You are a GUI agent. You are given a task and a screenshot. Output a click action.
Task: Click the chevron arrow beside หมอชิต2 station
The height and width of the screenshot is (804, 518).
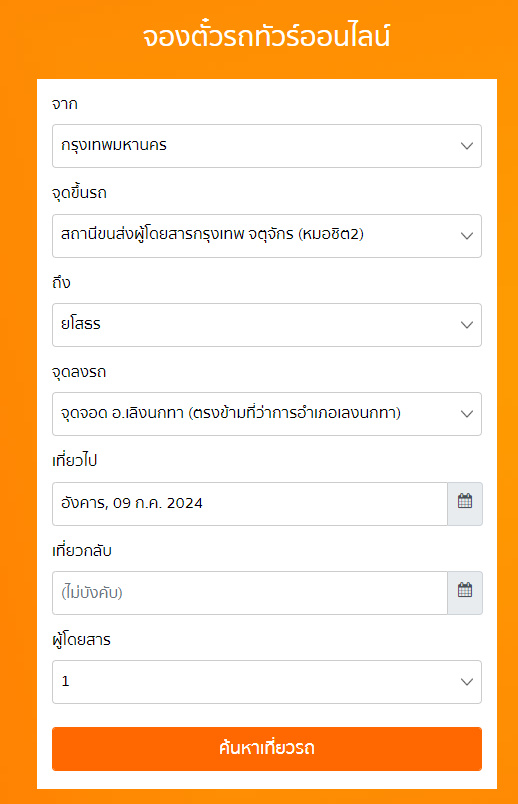coord(467,236)
